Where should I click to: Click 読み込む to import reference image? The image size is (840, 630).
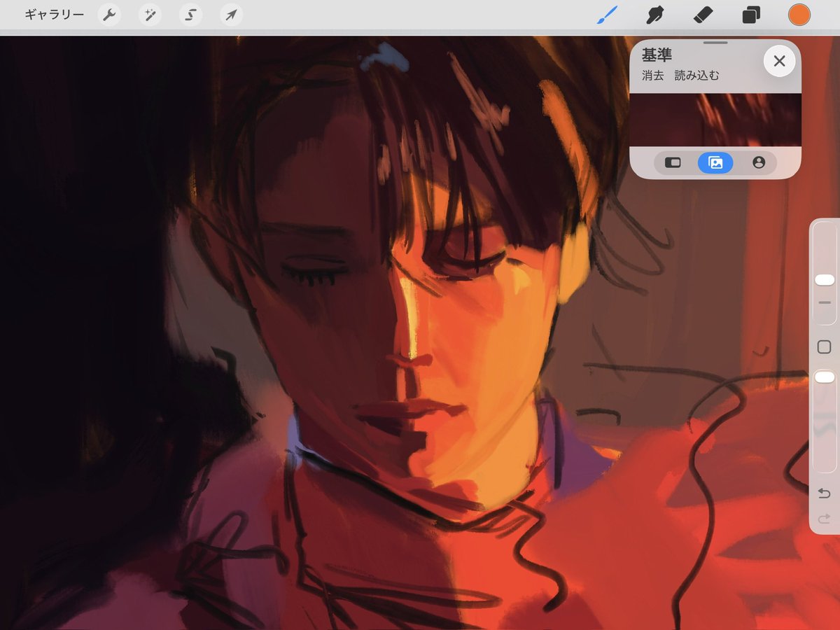(696, 76)
